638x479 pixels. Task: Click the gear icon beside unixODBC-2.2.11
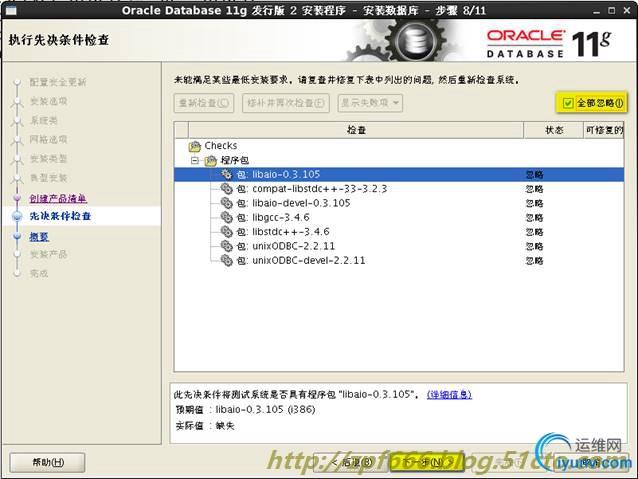226,246
